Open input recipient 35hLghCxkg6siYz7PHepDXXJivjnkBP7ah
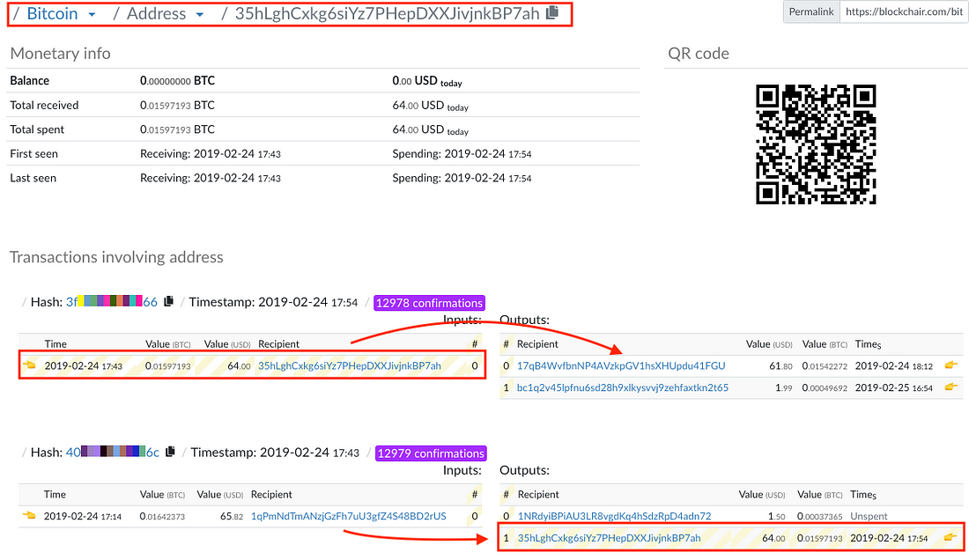The width and height of the screenshot is (969, 560). click(x=350, y=365)
